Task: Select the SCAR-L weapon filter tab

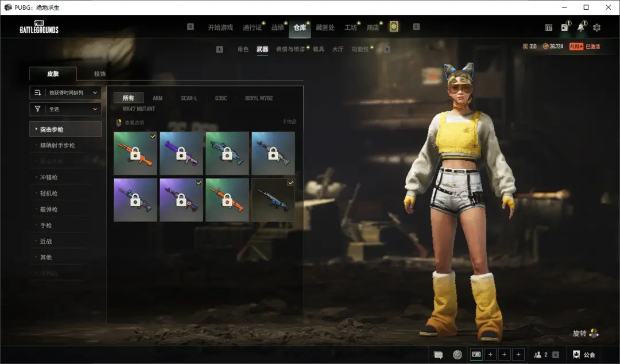Action: (189, 98)
